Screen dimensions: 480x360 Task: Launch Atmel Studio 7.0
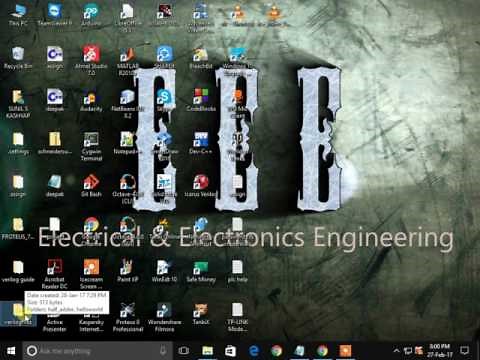click(x=91, y=60)
